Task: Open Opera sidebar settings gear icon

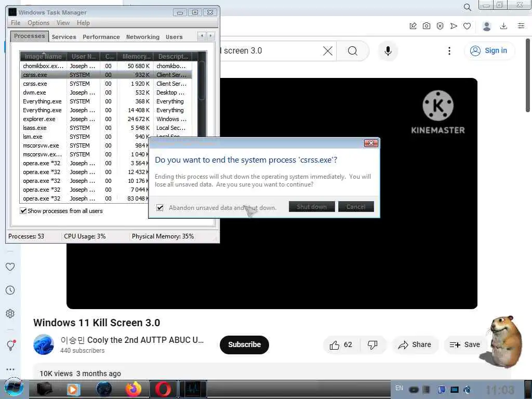Action: tap(10, 313)
